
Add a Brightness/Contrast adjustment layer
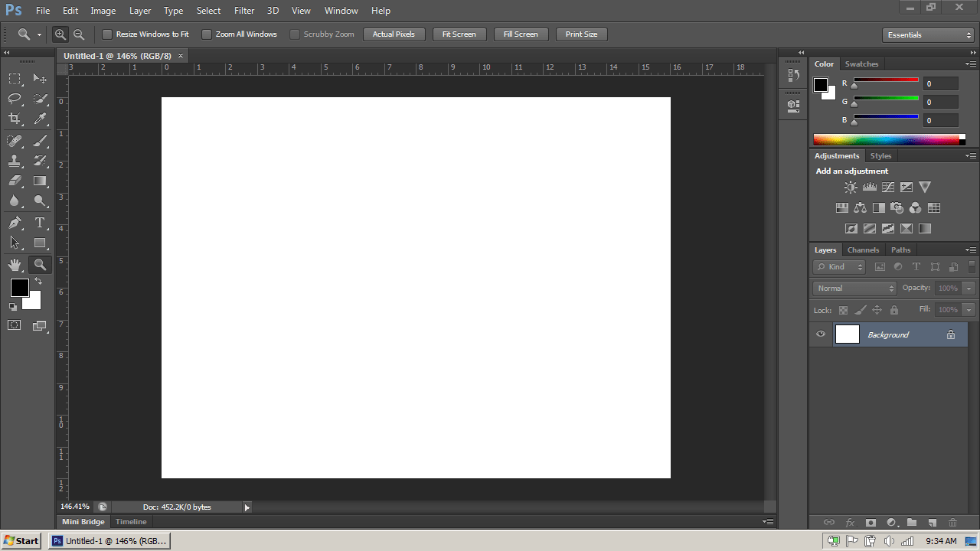tap(851, 187)
